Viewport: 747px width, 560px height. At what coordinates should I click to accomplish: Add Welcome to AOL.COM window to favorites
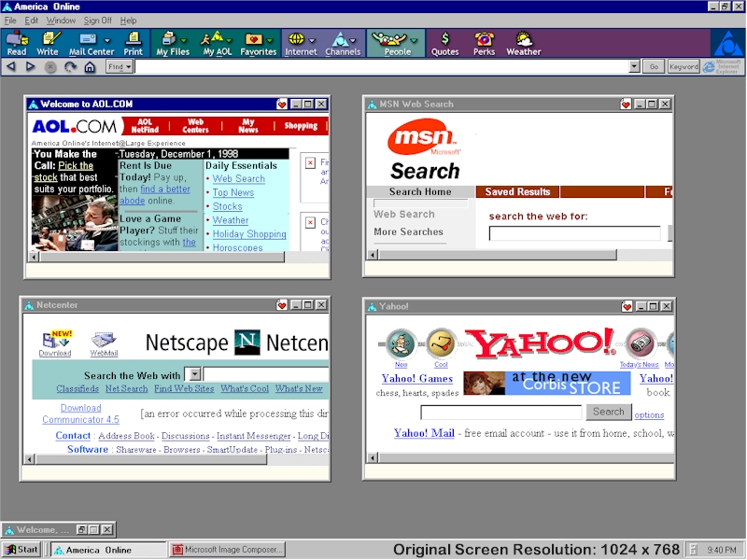282,105
